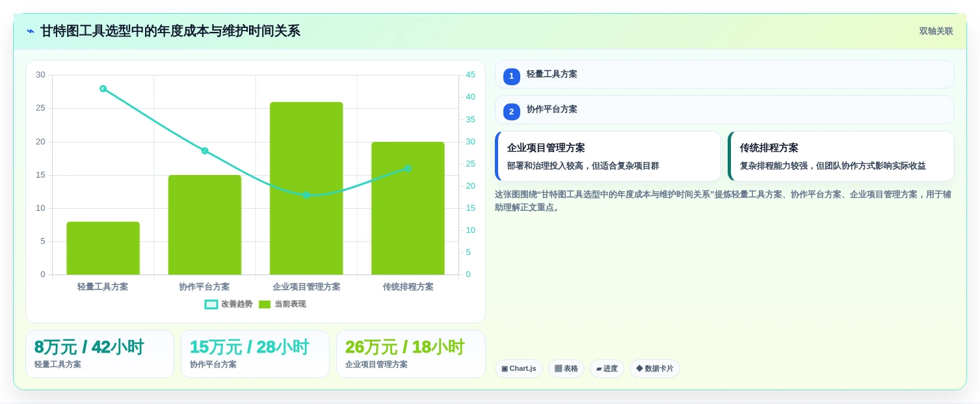Click the 进度 tag chip

click(x=607, y=369)
